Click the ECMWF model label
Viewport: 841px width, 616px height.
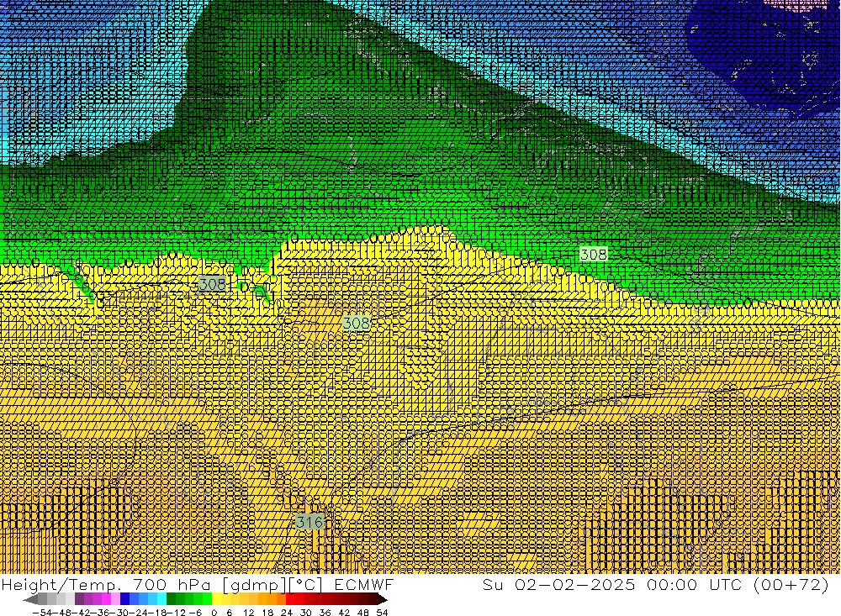363,584
